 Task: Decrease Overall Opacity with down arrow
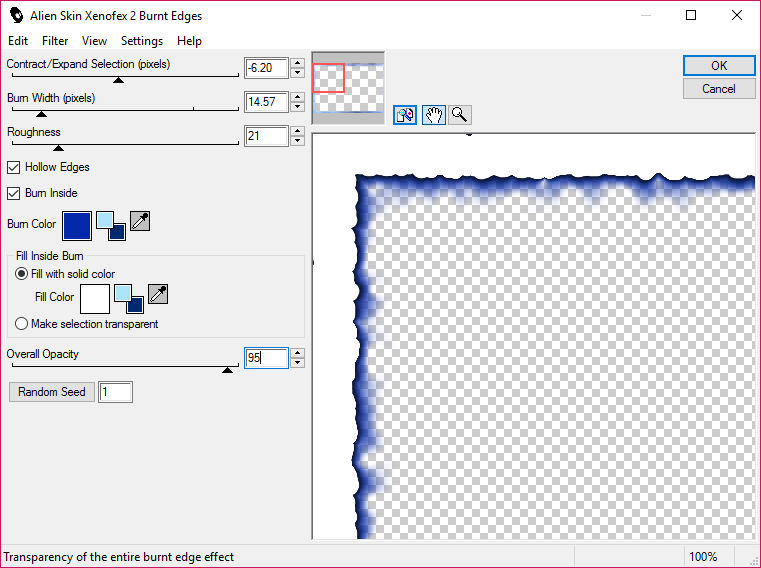click(x=298, y=363)
